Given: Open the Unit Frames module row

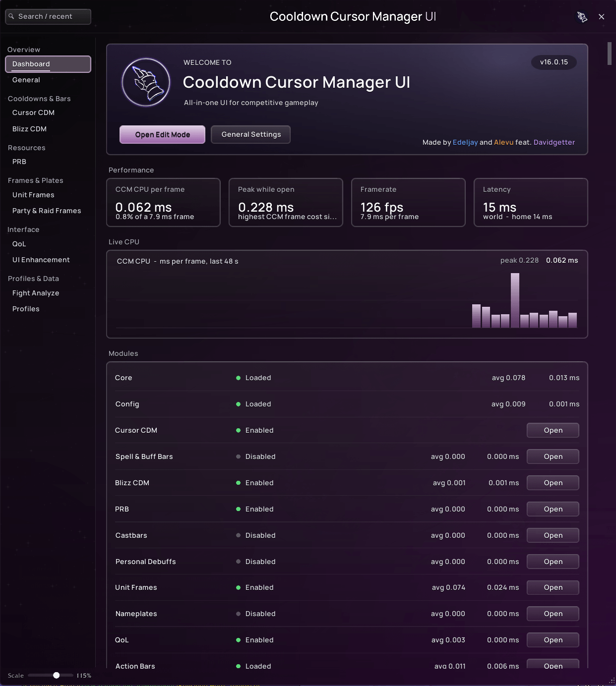Looking at the screenshot, I should coord(553,587).
